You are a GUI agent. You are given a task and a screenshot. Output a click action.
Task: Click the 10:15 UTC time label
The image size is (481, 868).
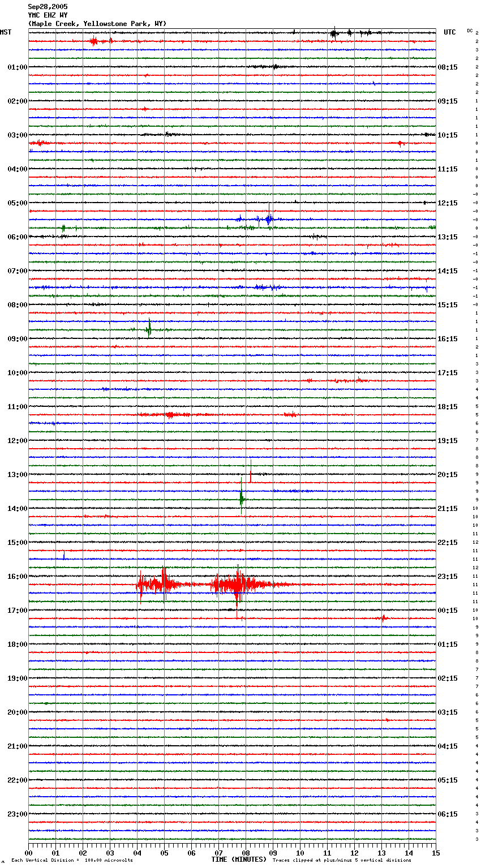click(448, 135)
